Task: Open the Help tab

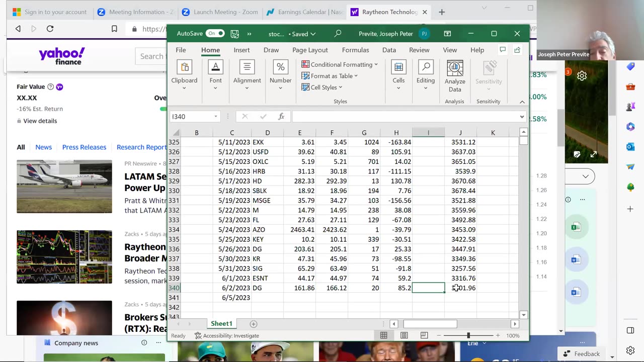Action: [477, 50]
